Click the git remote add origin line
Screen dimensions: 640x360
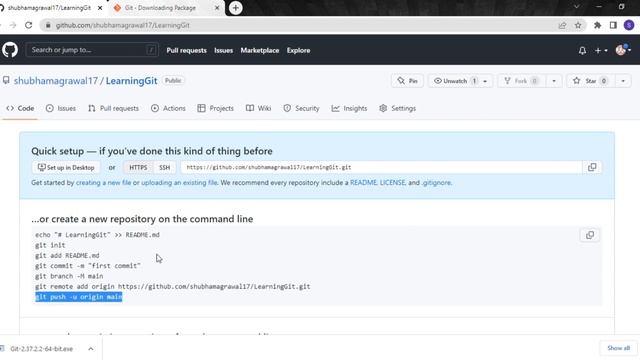point(173,287)
